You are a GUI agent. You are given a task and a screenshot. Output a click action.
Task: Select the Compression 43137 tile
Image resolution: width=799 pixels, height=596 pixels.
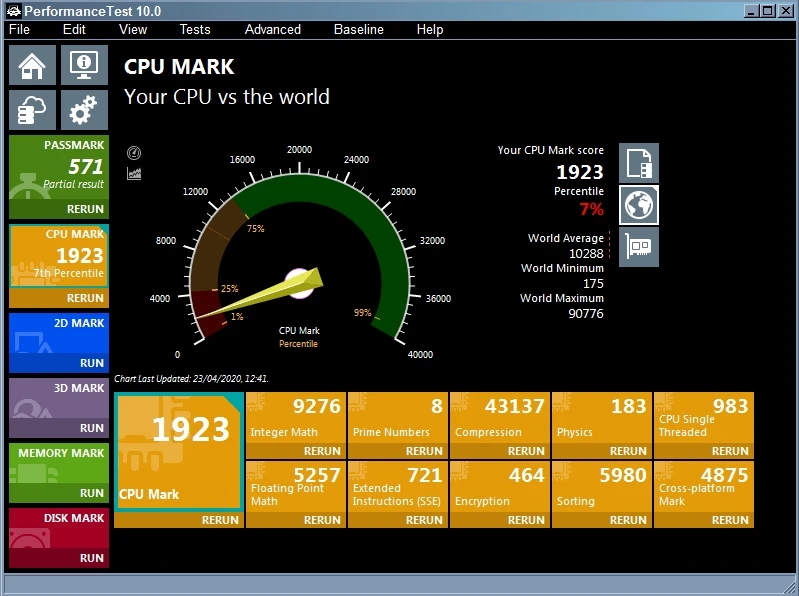coord(500,418)
